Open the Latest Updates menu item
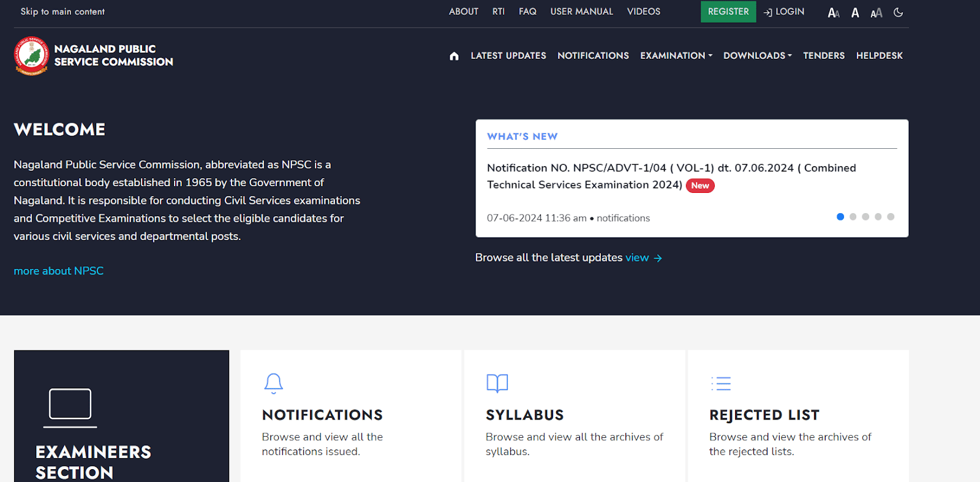980x482 pixels. pos(508,56)
